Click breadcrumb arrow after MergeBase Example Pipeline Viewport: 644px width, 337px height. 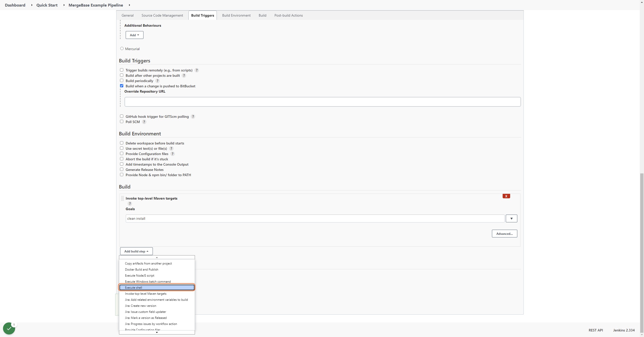coord(129,5)
